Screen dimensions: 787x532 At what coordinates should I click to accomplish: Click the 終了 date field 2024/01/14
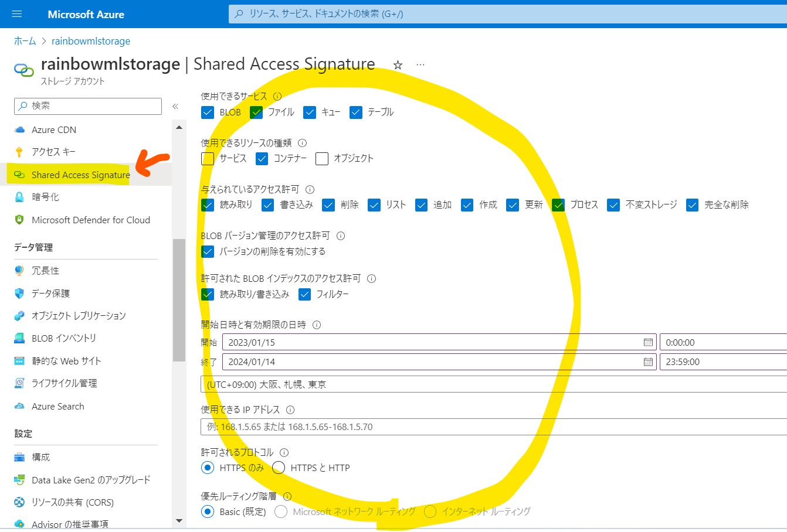[x=439, y=362]
